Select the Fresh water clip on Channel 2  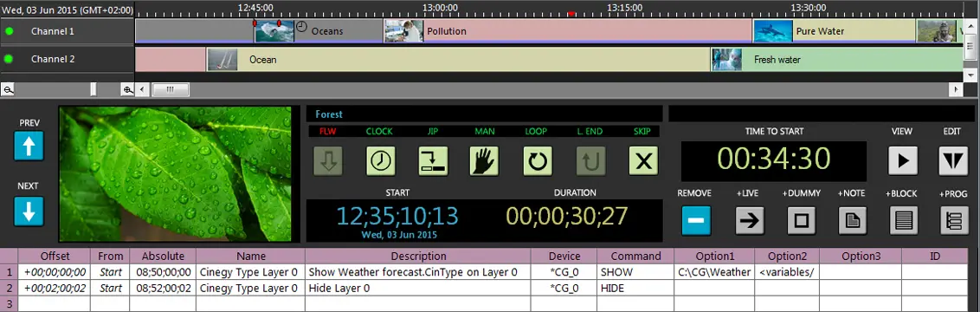pyautogui.click(x=837, y=60)
